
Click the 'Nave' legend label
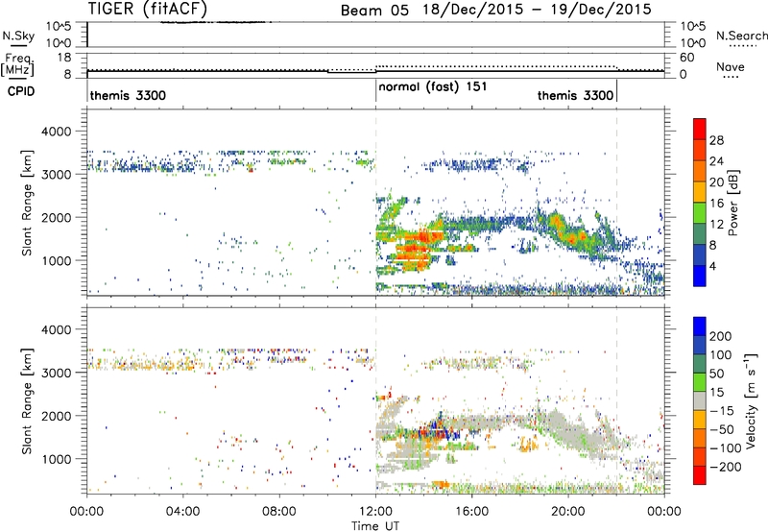coord(730,66)
